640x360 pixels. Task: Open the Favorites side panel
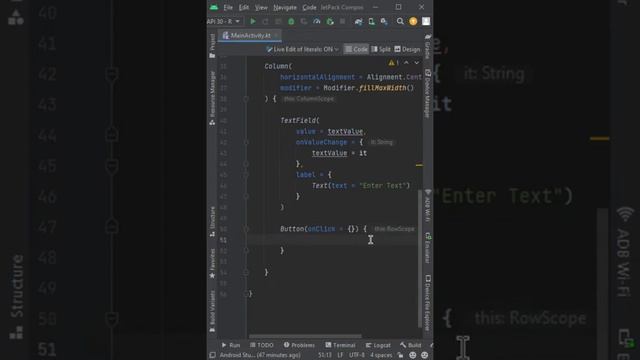212,263
